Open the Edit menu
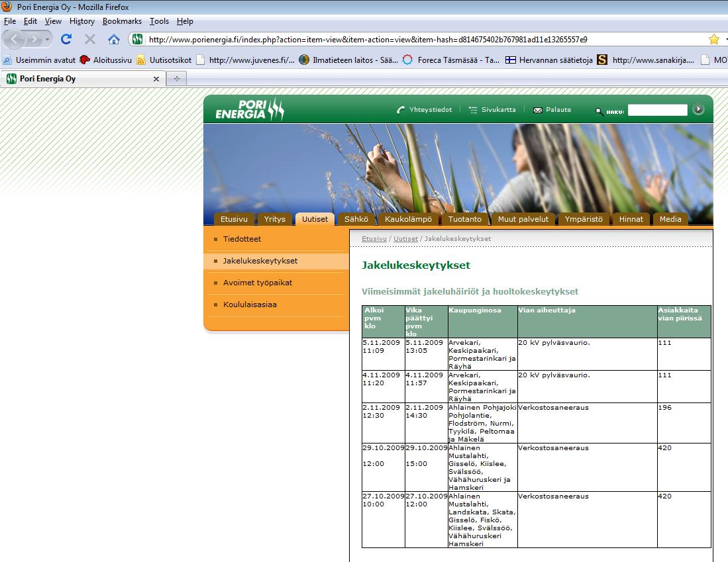 (30, 21)
